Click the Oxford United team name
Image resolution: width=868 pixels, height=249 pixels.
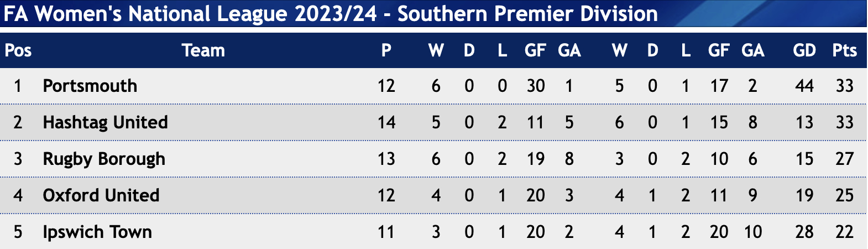pyautogui.click(x=101, y=195)
